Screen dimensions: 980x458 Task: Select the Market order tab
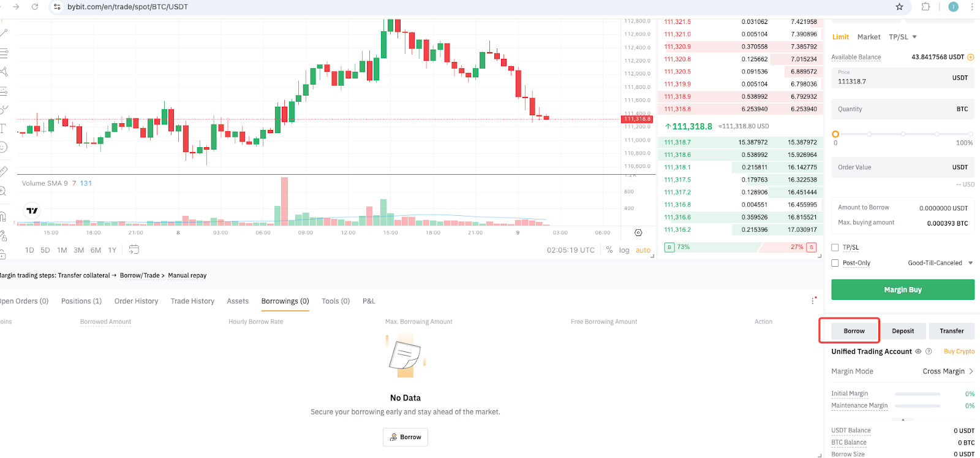(869, 37)
